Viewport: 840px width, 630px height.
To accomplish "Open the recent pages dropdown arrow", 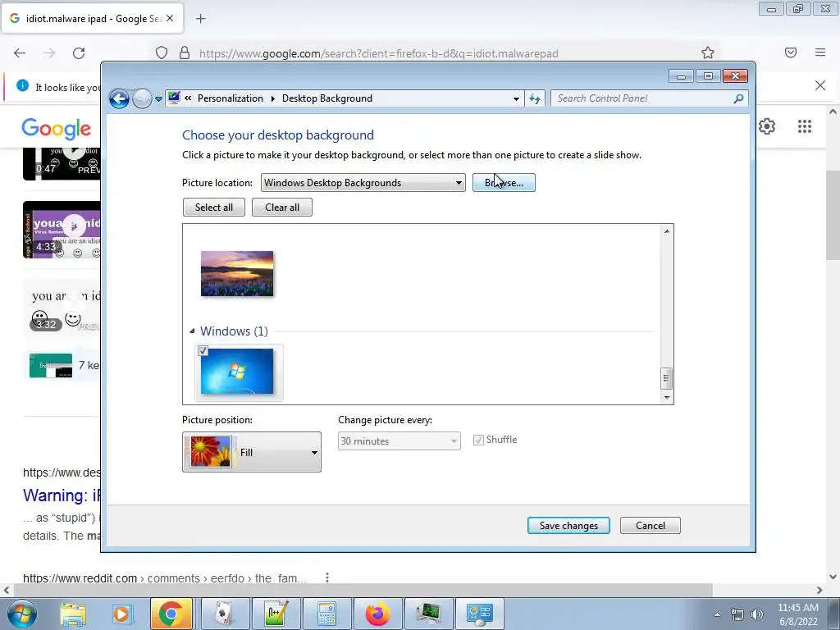I will [158, 99].
